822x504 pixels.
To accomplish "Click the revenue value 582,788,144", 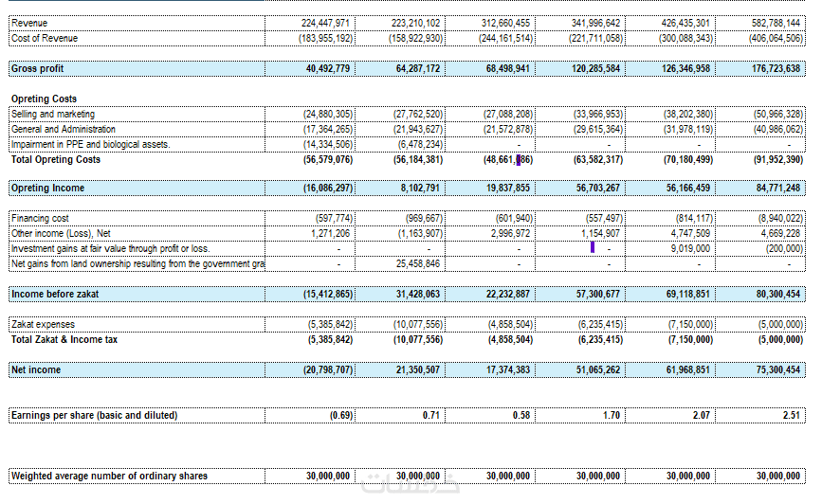I will point(776,23).
